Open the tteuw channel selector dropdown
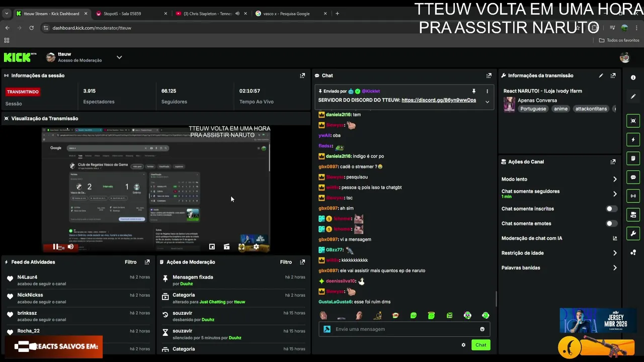 119,57
